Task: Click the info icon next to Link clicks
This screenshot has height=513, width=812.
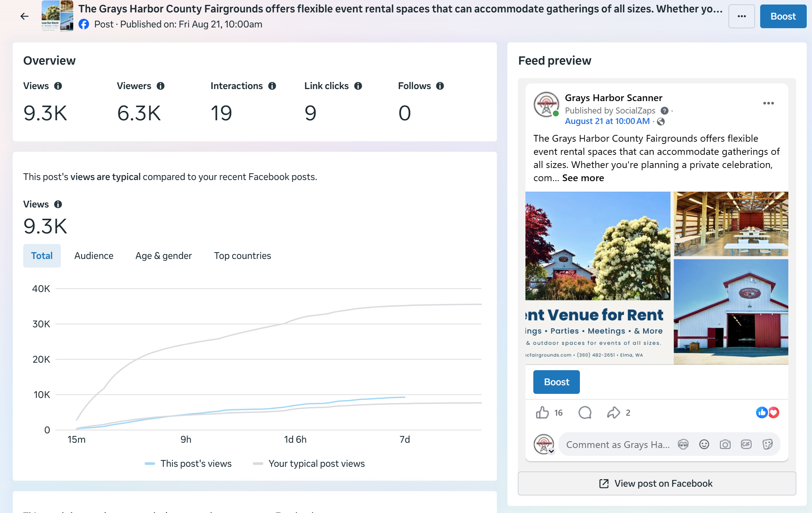Action: point(358,86)
